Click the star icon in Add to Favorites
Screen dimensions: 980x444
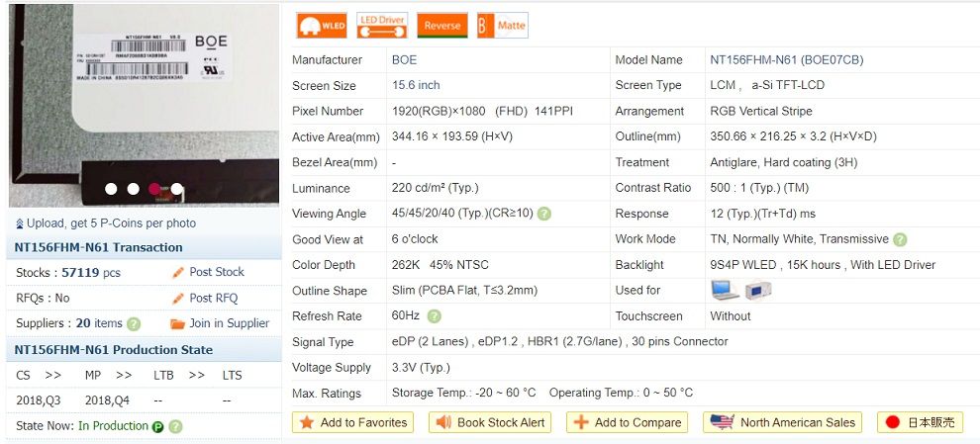point(307,423)
